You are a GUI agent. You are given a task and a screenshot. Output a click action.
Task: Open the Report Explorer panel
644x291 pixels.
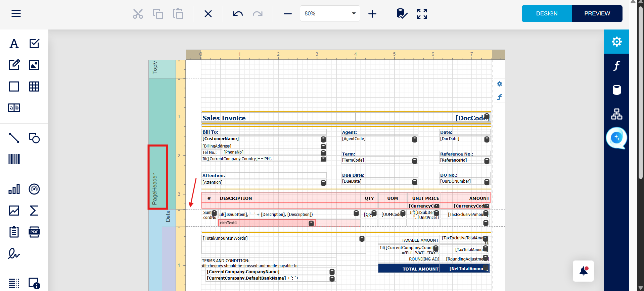616,114
